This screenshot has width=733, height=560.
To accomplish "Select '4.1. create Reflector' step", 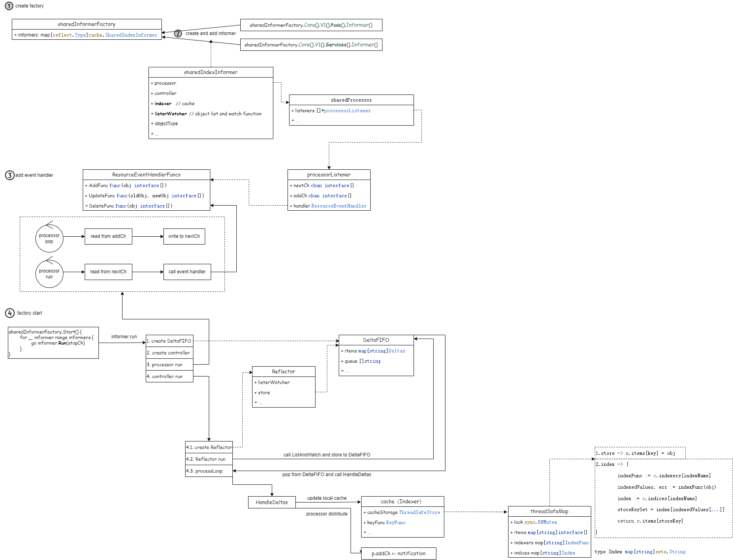I will point(209,447).
